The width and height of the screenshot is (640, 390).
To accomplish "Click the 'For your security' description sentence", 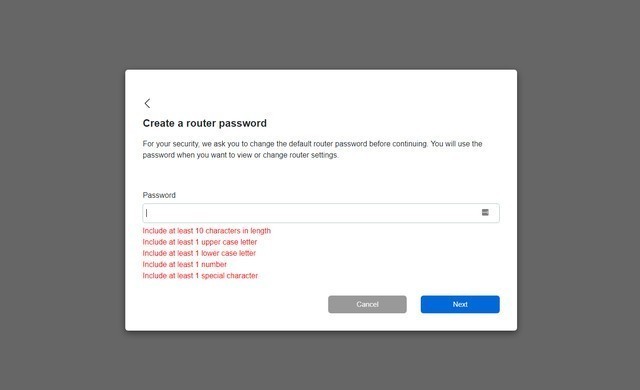I will click(x=312, y=144).
